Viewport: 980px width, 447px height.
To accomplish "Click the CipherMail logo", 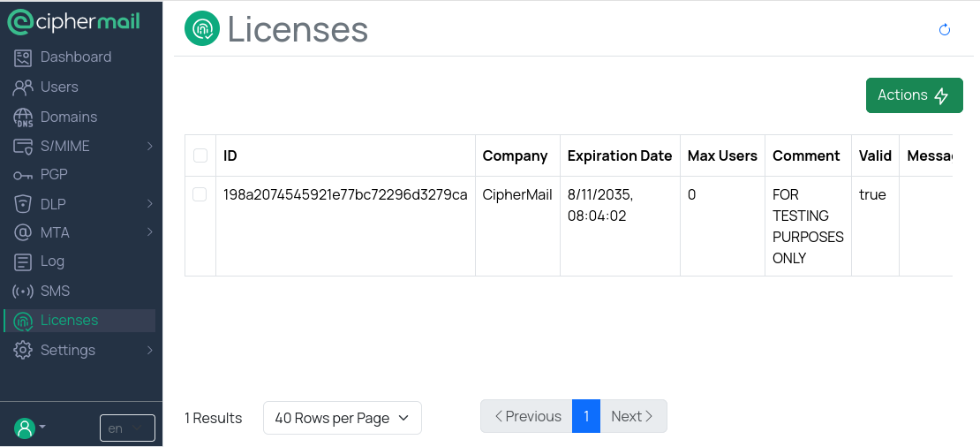I will point(74,22).
